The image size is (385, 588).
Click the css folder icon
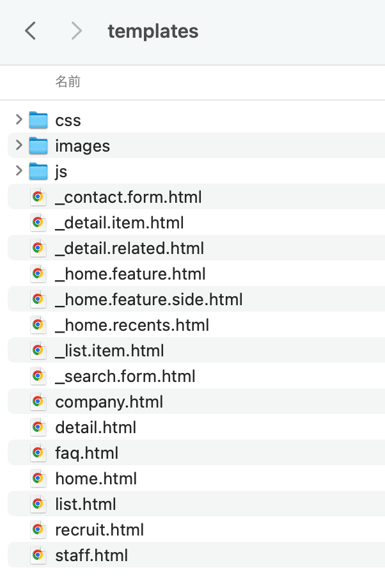tap(38, 120)
